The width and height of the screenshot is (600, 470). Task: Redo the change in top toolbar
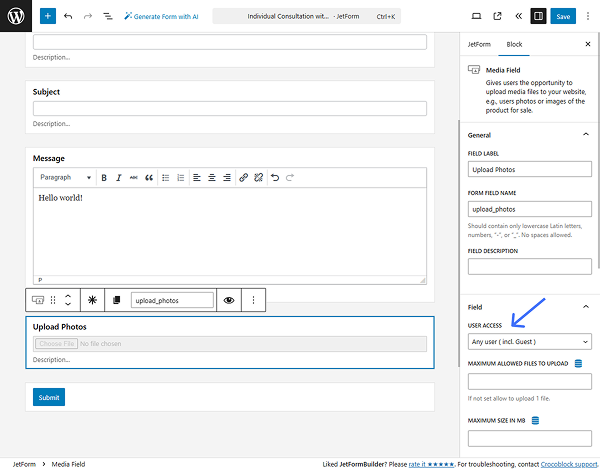point(88,16)
